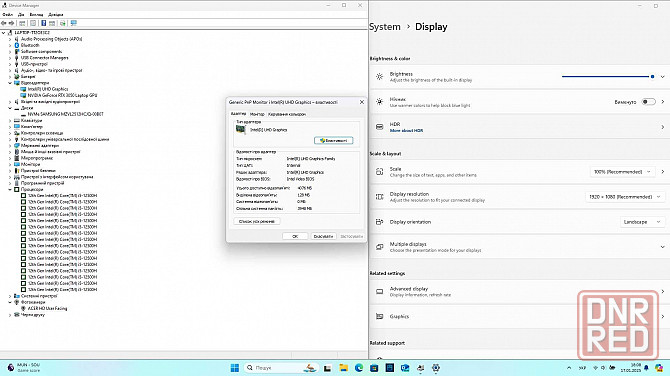This screenshot has width=670, height=376.
Task: Collapse the Відеоадаптери category
Action: 10,83
